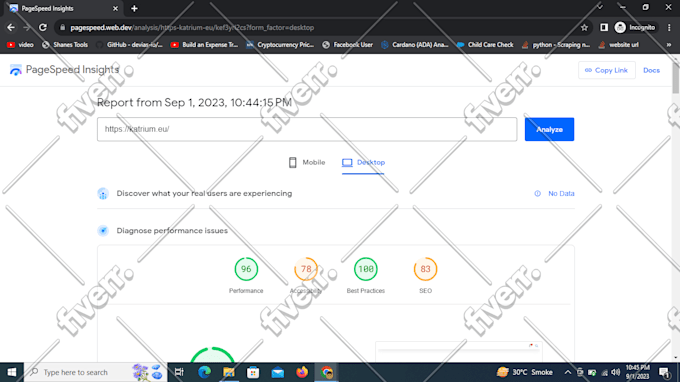Click the address bar URL
680x382 pixels.
pyautogui.click(x=192, y=27)
